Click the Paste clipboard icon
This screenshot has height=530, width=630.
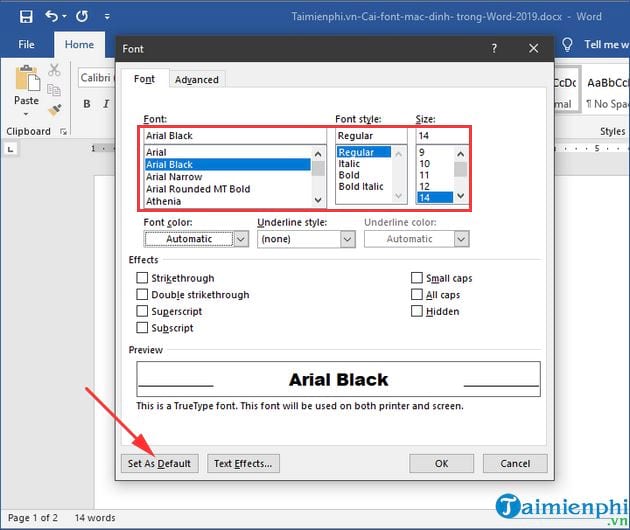(x=27, y=78)
